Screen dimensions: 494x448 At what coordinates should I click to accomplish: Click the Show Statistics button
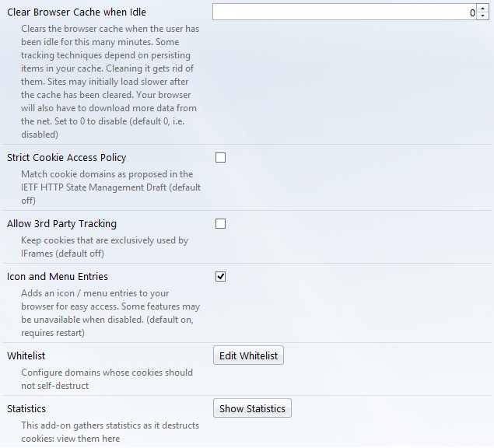coord(252,408)
